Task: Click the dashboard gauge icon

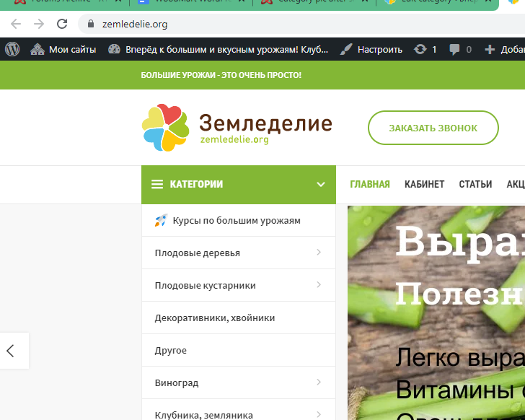Action: (114, 49)
